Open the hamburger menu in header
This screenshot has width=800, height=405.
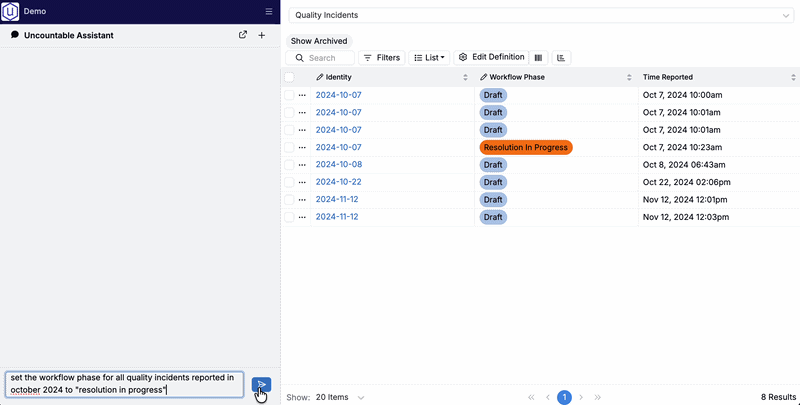point(268,12)
